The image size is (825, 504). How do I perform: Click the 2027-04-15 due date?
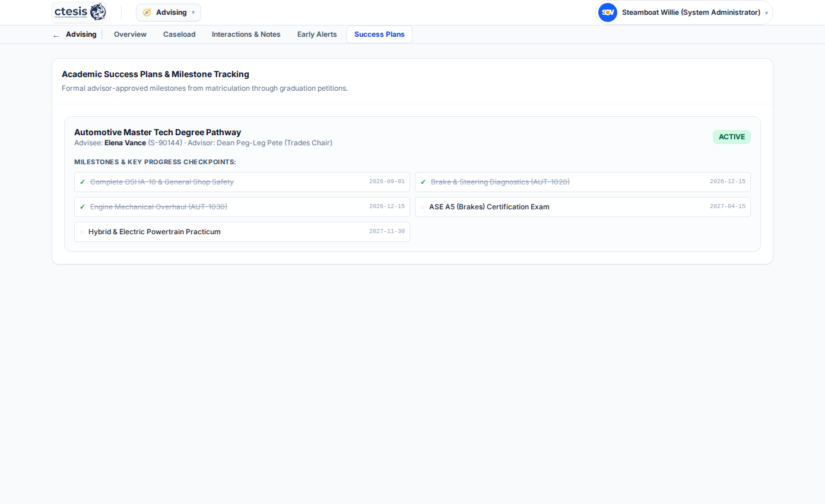click(x=728, y=206)
